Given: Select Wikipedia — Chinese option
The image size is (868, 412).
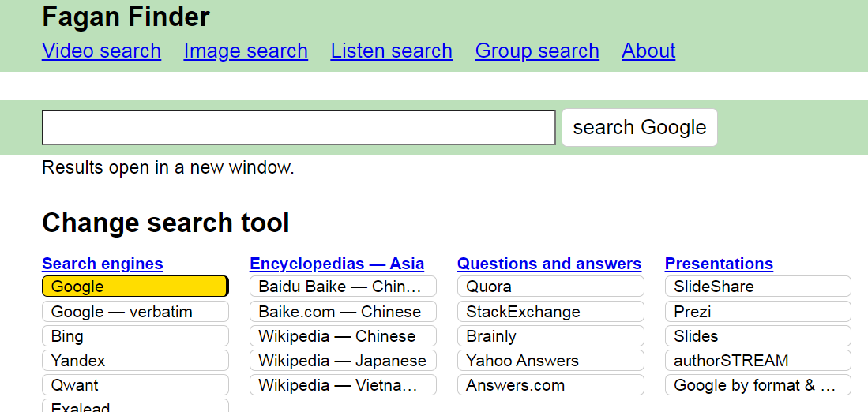Looking at the screenshot, I should point(343,336).
